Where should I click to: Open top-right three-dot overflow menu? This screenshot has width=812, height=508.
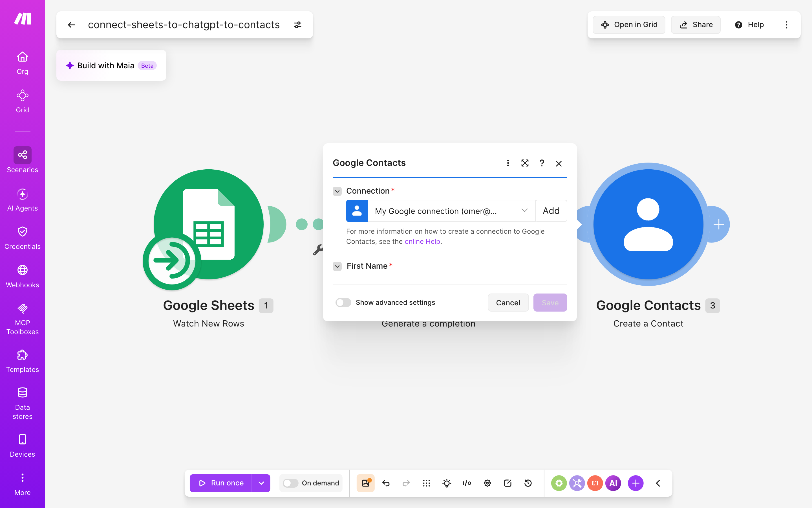click(787, 25)
